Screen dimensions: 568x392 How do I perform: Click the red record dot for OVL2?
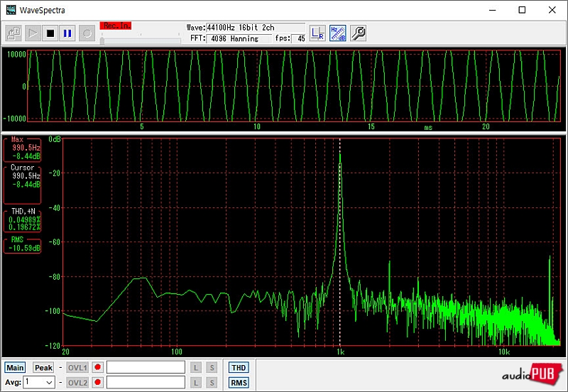[x=97, y=383]
